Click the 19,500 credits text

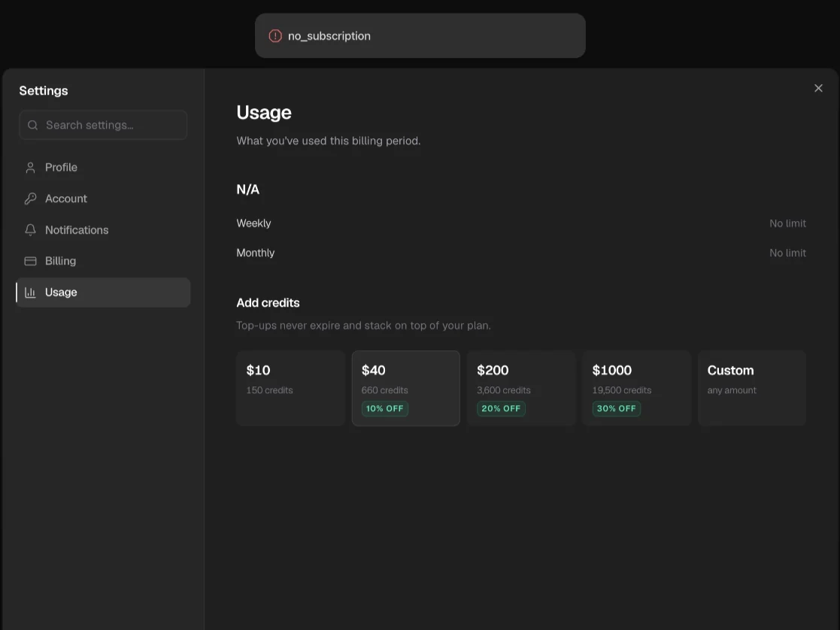click(621, 390)
